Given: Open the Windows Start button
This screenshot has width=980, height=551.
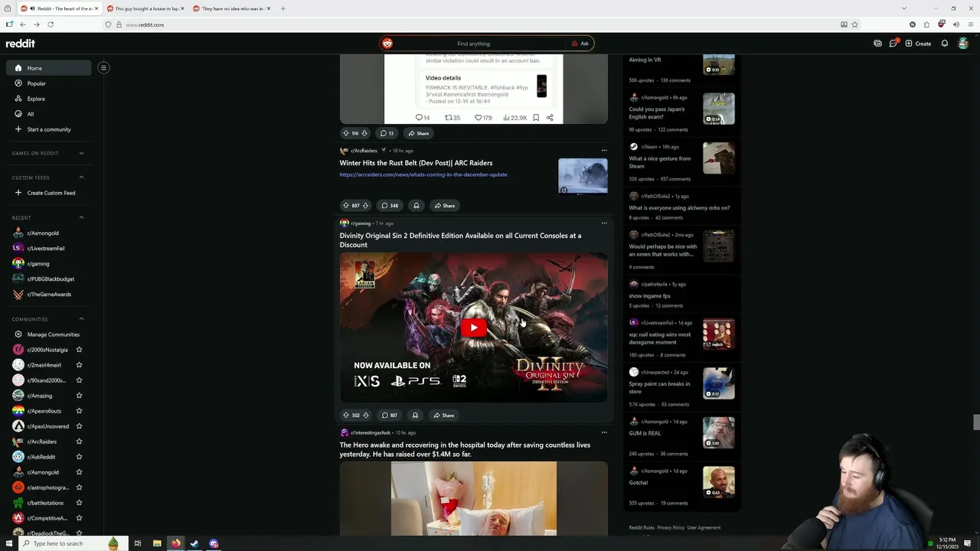Looking at the screenshot, I should point(9,543).
